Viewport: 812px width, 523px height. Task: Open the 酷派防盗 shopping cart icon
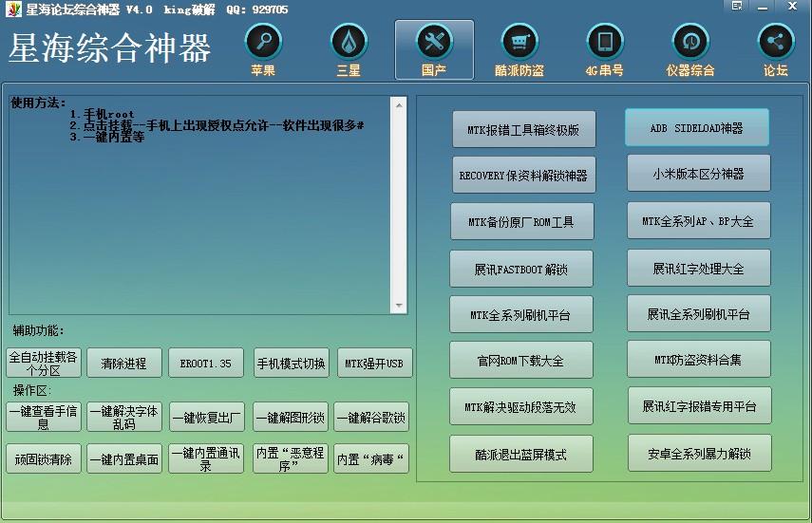(519, 43)
